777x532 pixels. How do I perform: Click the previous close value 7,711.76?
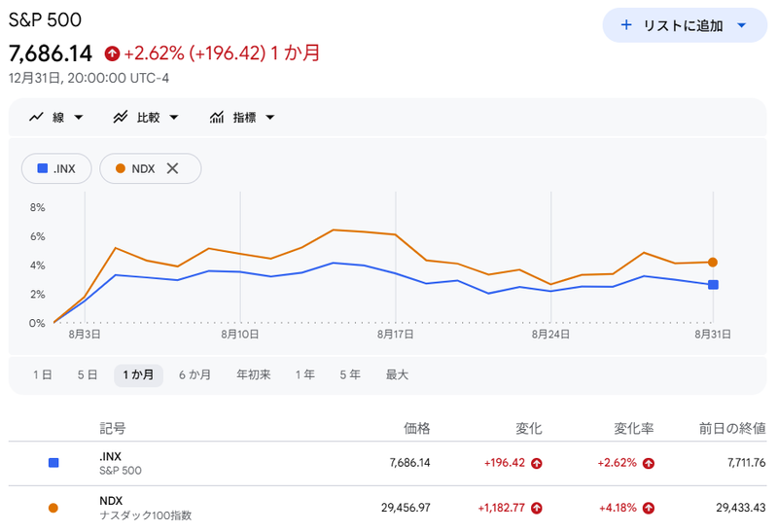[746, 463]
